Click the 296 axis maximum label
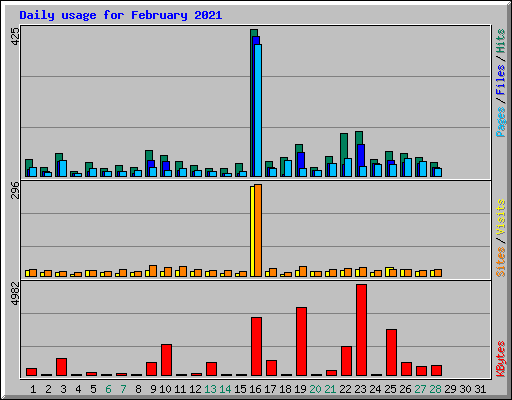Image resolution: width=512 pixels, height=400 pixels. [15, 190]
